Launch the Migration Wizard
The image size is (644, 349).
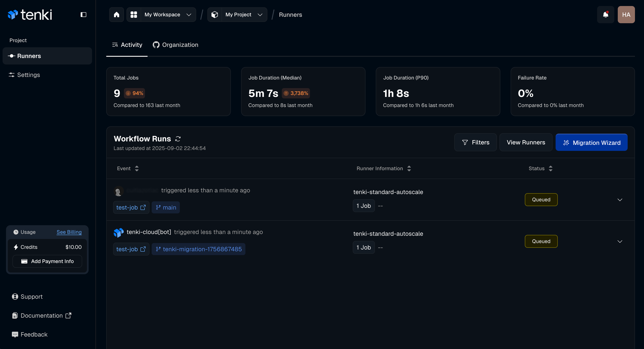coord(591,142)
